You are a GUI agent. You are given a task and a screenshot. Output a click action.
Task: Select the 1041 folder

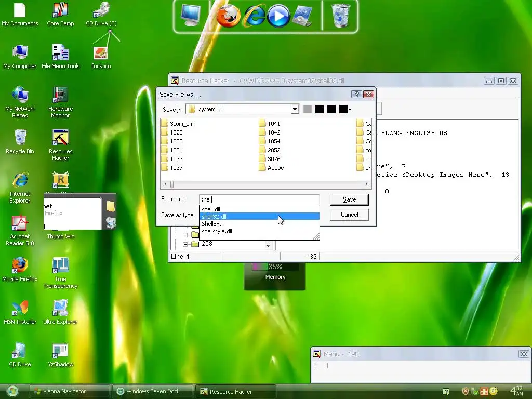pos(270,124)
